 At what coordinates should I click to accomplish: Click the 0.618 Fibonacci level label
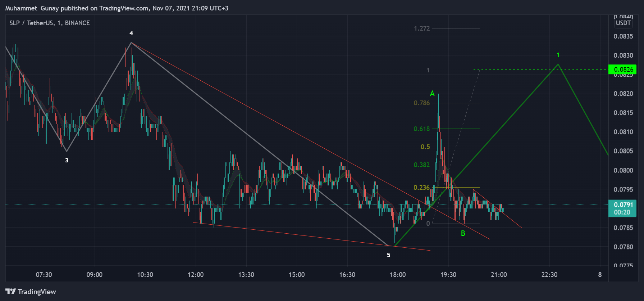click(x=422, y=129)
